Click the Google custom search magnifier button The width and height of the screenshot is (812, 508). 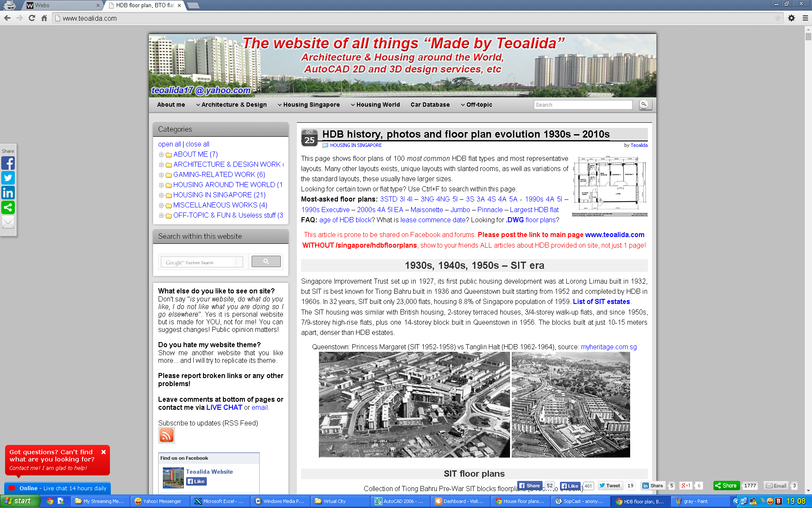pyautogui.click(x=266, y=262)
